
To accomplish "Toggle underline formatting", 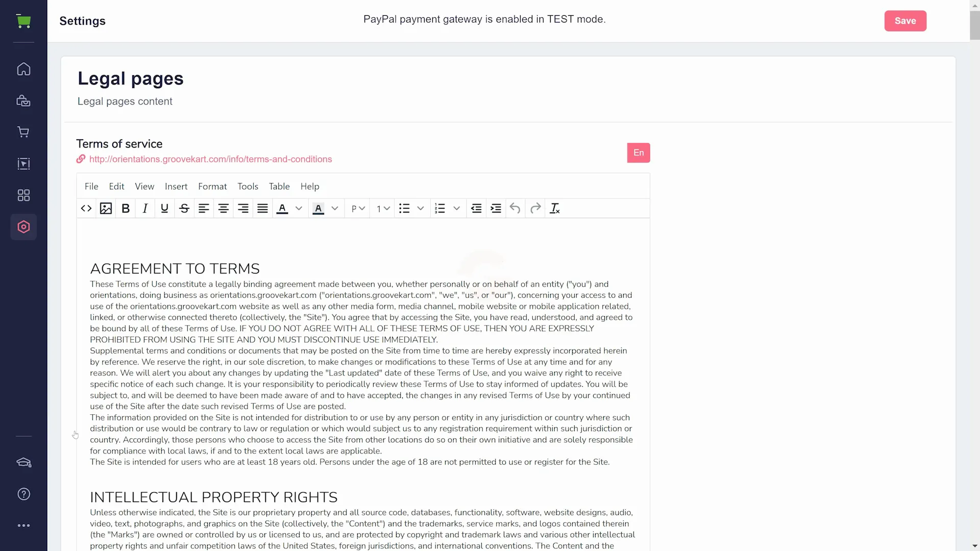I will point(164,208).
